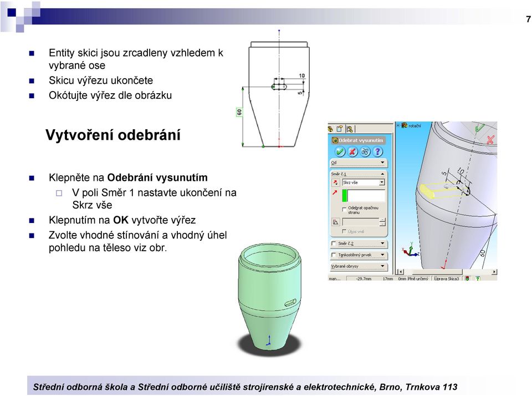The height and width of the screenshot is (396, 532).
Task: Click the dimension 60 in 3D viewport
Action: coord(483,253)
